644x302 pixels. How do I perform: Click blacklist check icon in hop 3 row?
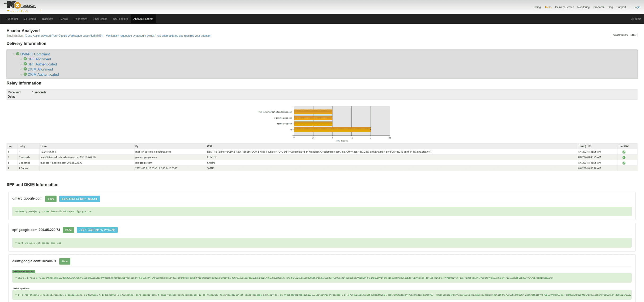pos(624,163)
